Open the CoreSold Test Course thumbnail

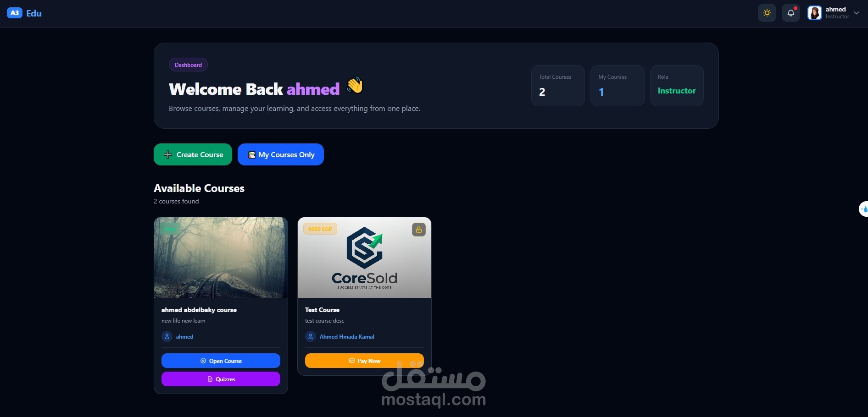pos(364,258)
